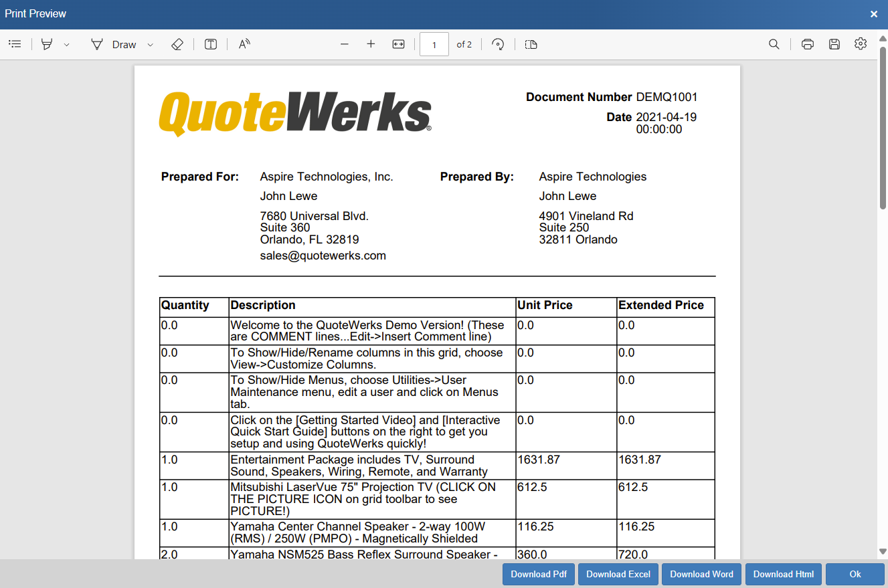Start Read aloud
Viewport: 888px width, 588px height.
244,44
